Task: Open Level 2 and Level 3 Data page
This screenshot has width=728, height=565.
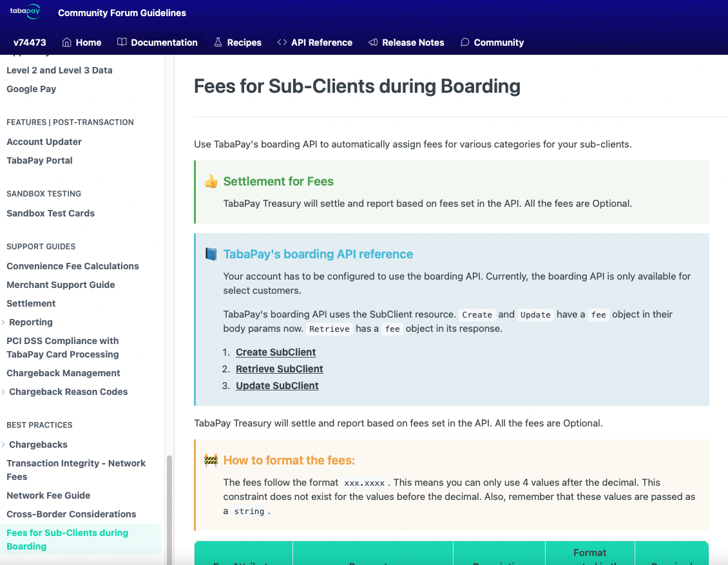Action: point(59,70)
